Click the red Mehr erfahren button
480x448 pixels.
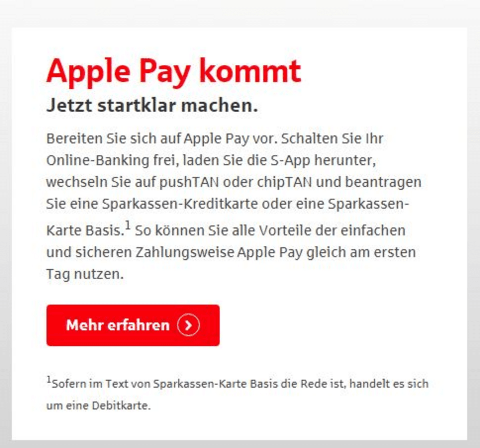(133, 325)
